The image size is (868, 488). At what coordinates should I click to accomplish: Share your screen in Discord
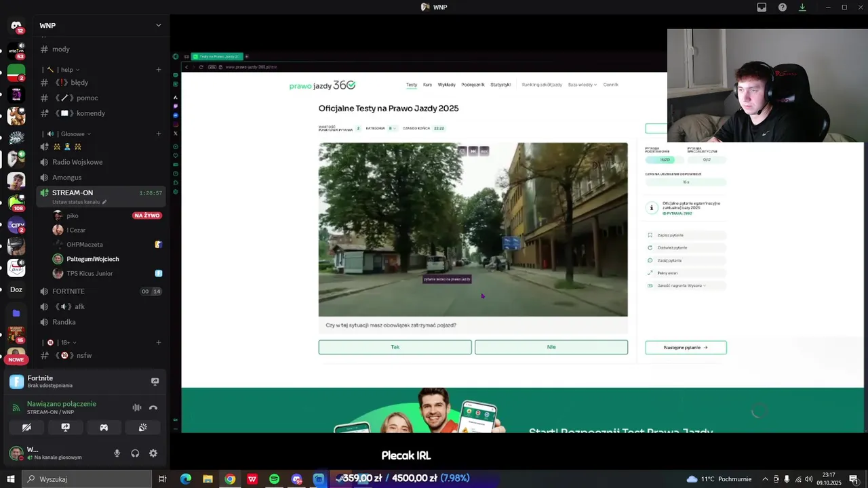[x=65, y=428]
